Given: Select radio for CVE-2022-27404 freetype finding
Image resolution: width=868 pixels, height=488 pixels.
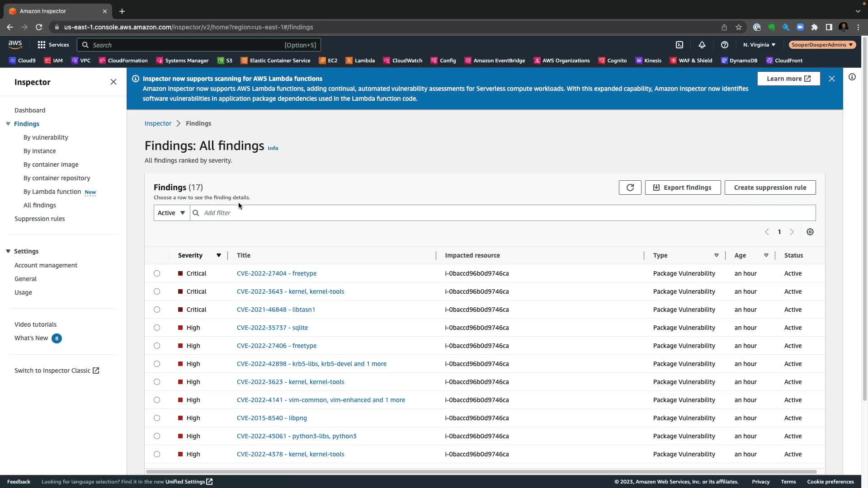Looking at the screenshot, I should coord(157,273).
